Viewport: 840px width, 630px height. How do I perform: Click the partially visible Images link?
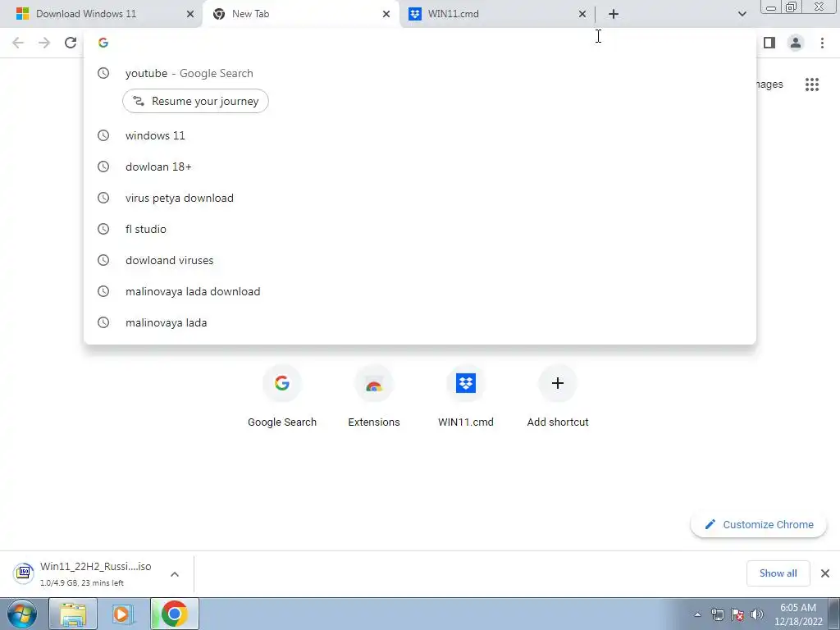coord(769,84)
